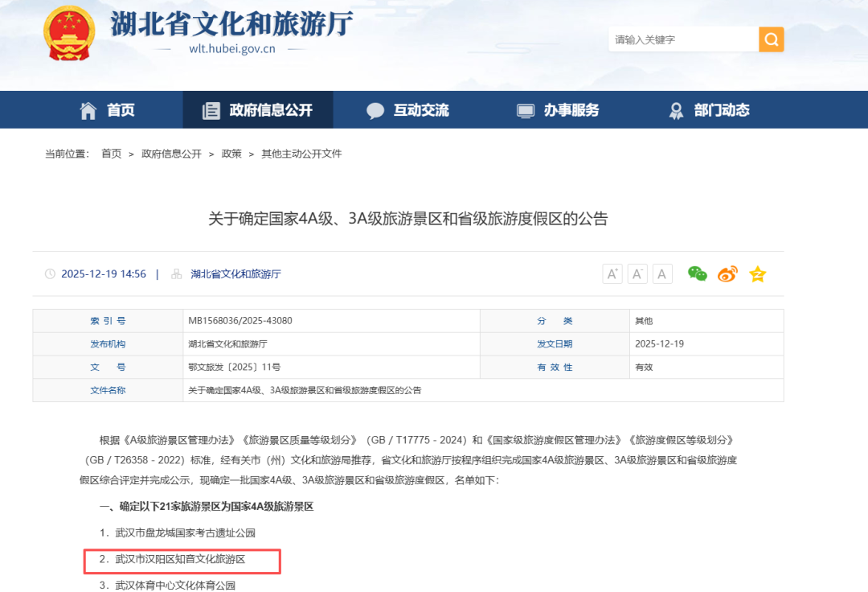Click the clock icon beside the publish date

pos(50,273)
